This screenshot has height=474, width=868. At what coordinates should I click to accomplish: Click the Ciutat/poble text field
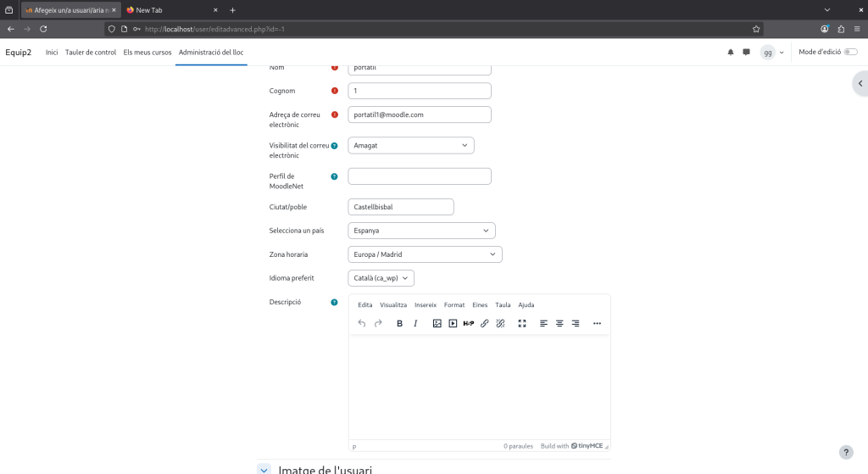tap(401, 207)
